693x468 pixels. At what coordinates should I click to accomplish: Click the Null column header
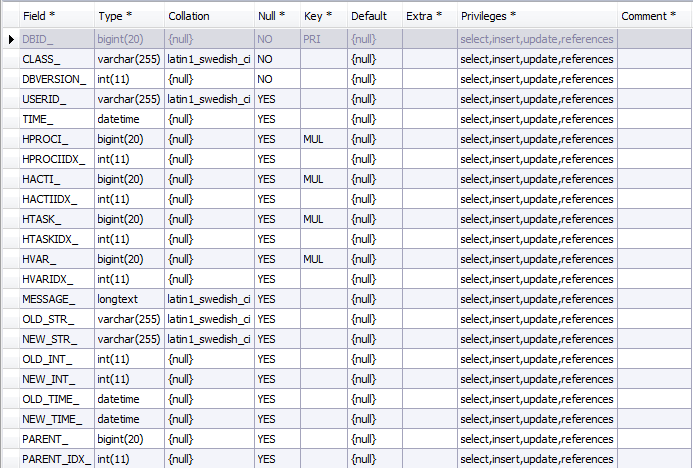click(278, 16)
